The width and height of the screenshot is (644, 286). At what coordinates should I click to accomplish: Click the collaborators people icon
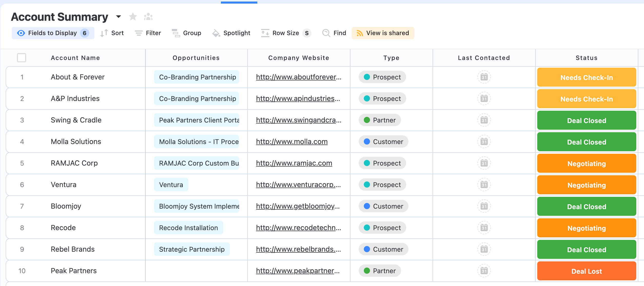point(148,17)
